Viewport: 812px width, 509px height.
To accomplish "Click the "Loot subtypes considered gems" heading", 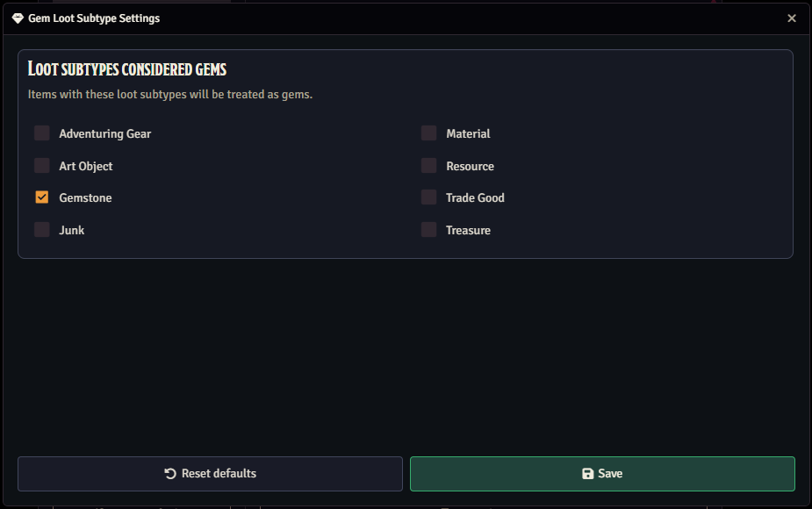I will pos(127,69).
